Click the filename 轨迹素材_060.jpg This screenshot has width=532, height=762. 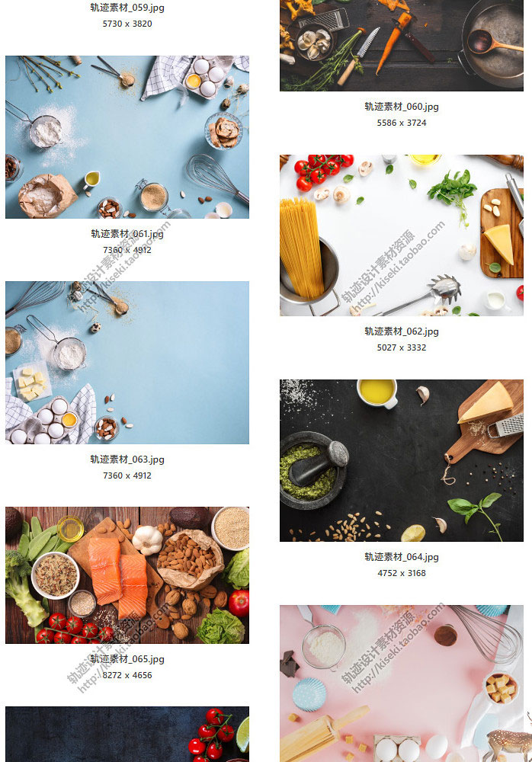(x=401, y=107)
